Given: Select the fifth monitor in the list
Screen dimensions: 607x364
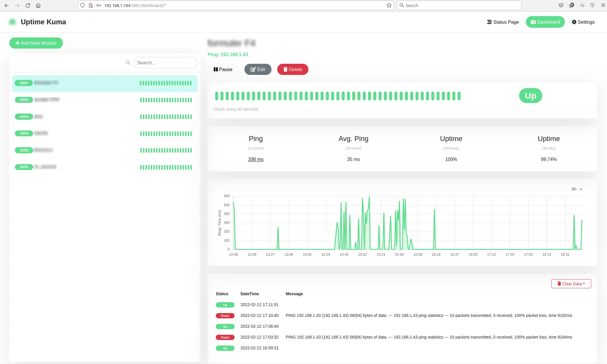Looking at the screenshot, I should (105, 150).
